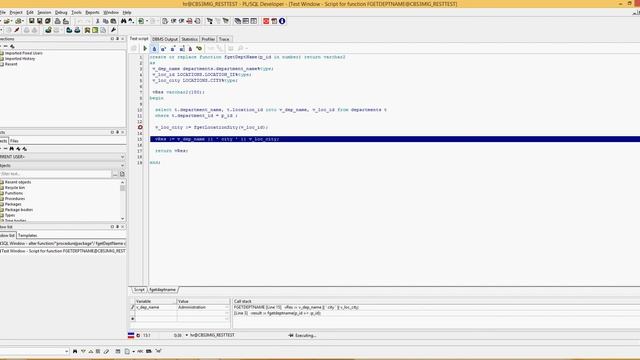This screenshot has height=360, width=640.
Task: Click the object list scroll-down arrow
Action: coord(122,219)
